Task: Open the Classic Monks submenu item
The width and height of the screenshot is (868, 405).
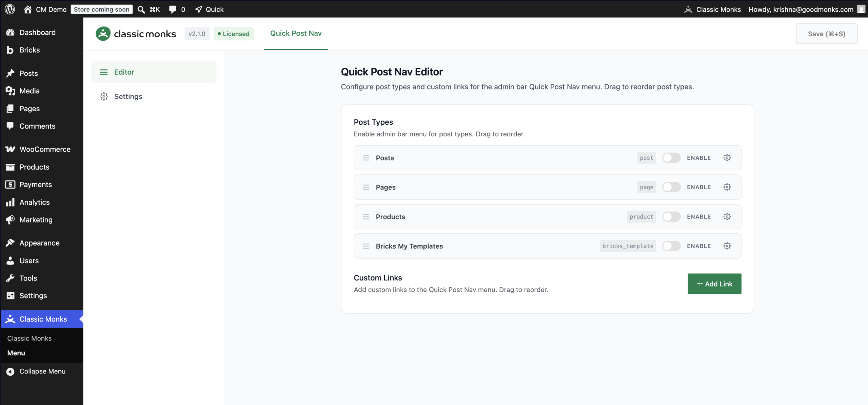Action: pos(29,338)
